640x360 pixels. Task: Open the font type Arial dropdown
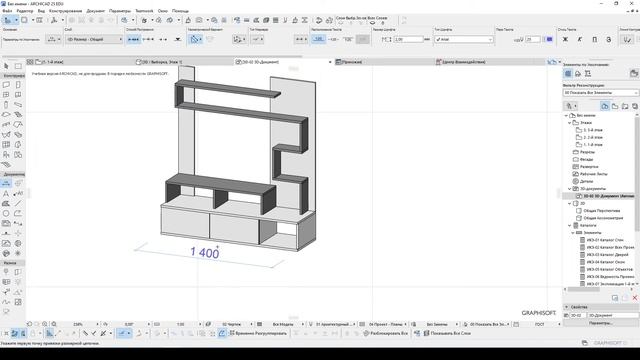464,40
